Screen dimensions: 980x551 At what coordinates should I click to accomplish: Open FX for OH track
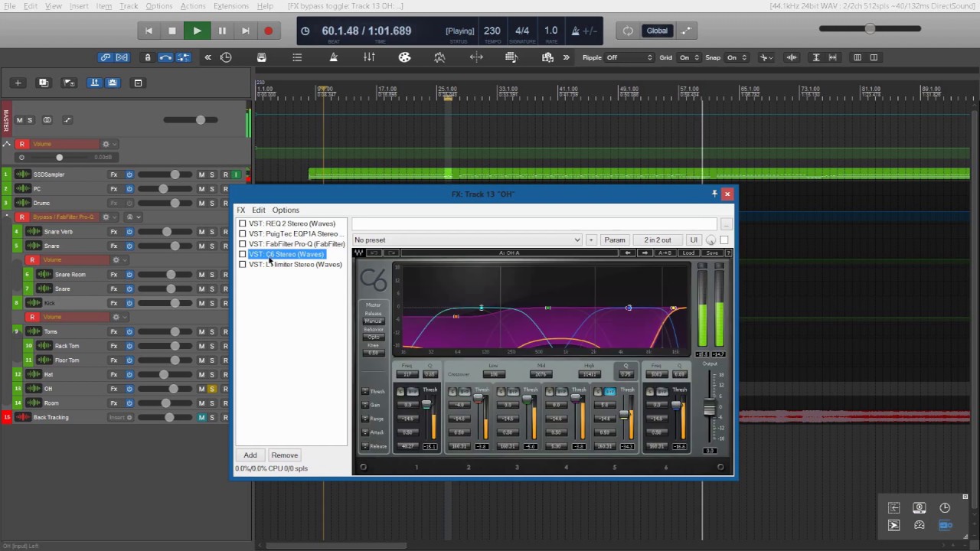tap(114, 389)
